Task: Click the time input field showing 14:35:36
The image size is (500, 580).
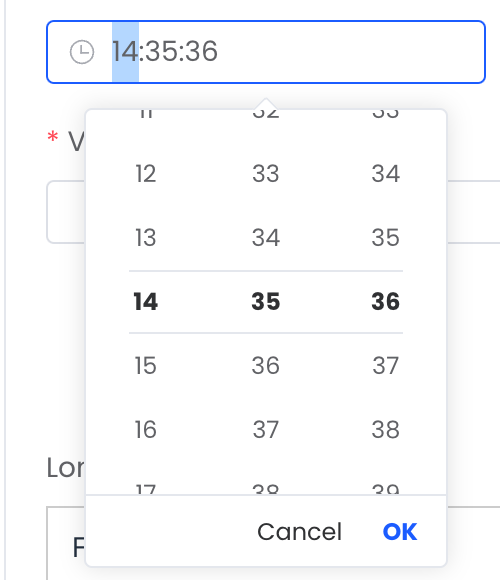Action: coord(266,52)
